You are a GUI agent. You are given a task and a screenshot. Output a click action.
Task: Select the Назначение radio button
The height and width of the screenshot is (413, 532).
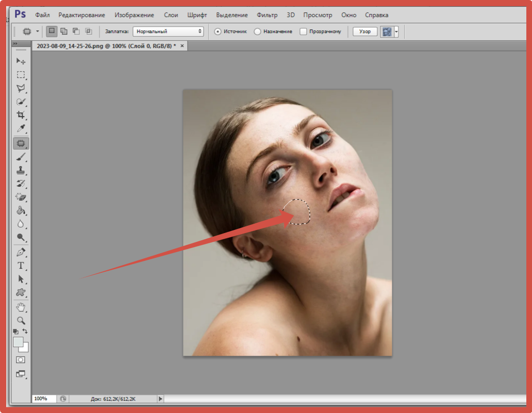click(x=258, y=31)
